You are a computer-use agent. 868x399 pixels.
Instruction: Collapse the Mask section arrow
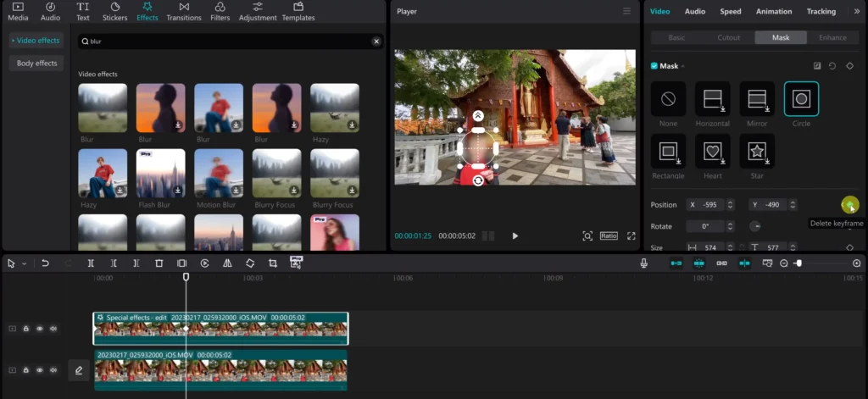pos(682,66)
